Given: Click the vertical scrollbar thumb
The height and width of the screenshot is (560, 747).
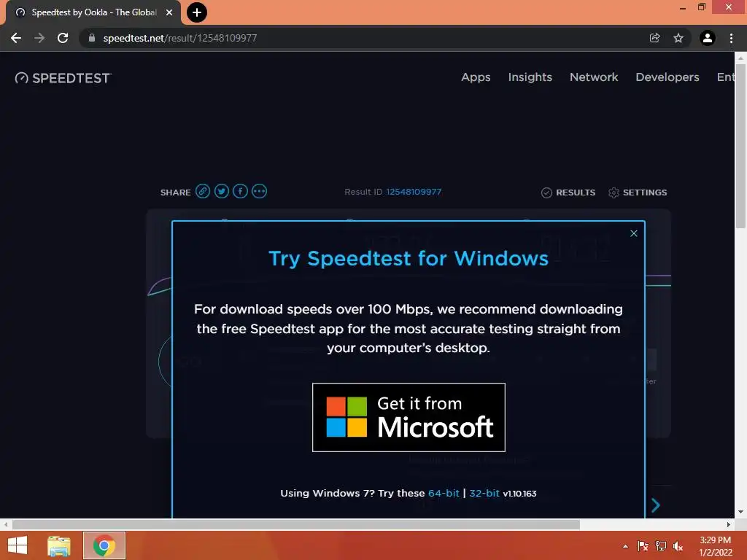Looking at the screenshot, I should click(x=740, y=147).
